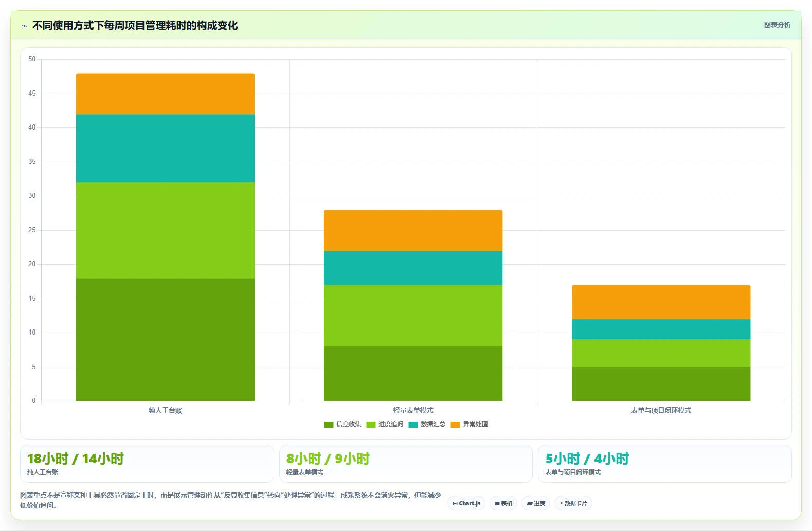The image size is (812, 531).
Task: Click the dark green segment of 表单与项目闭环模式 bar
Action: pyautogui.click(x=661, y=384)
